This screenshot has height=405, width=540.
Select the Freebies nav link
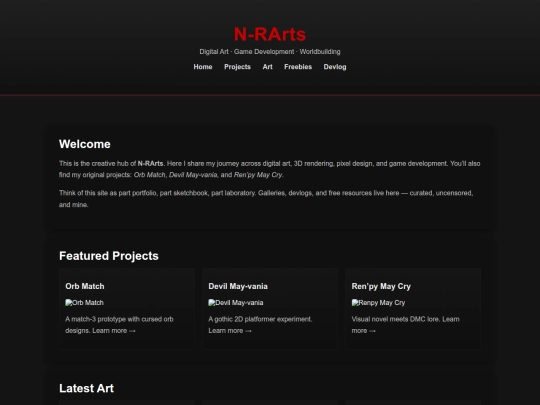coord(298,67)
